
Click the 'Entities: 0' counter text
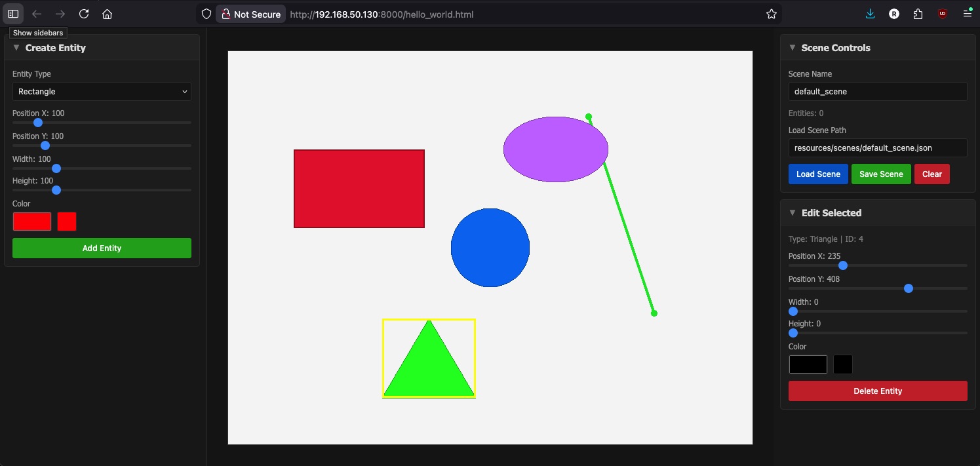(x=807, y=113)
